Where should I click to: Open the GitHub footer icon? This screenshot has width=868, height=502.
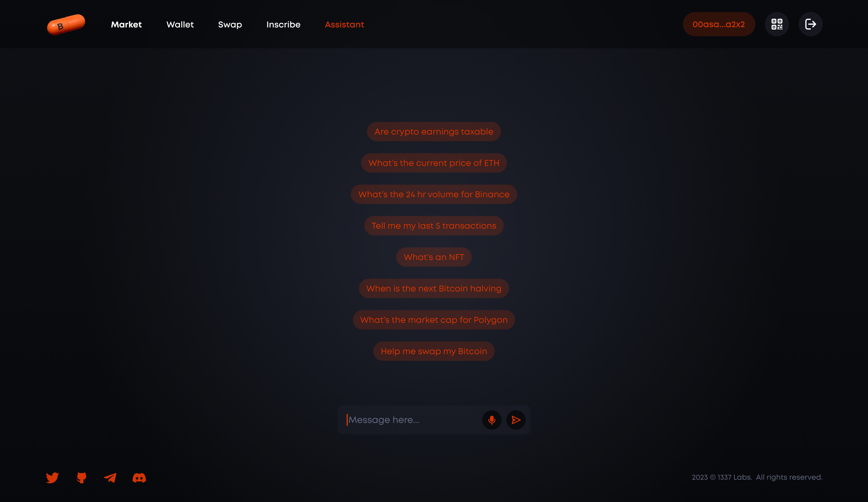click(x=81, y=478)
